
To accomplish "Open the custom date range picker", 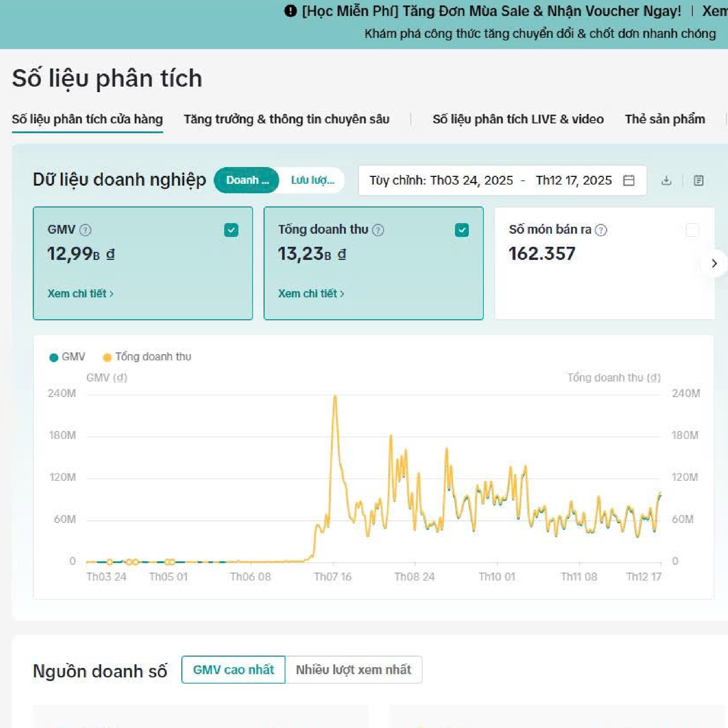I will (490, 181).
